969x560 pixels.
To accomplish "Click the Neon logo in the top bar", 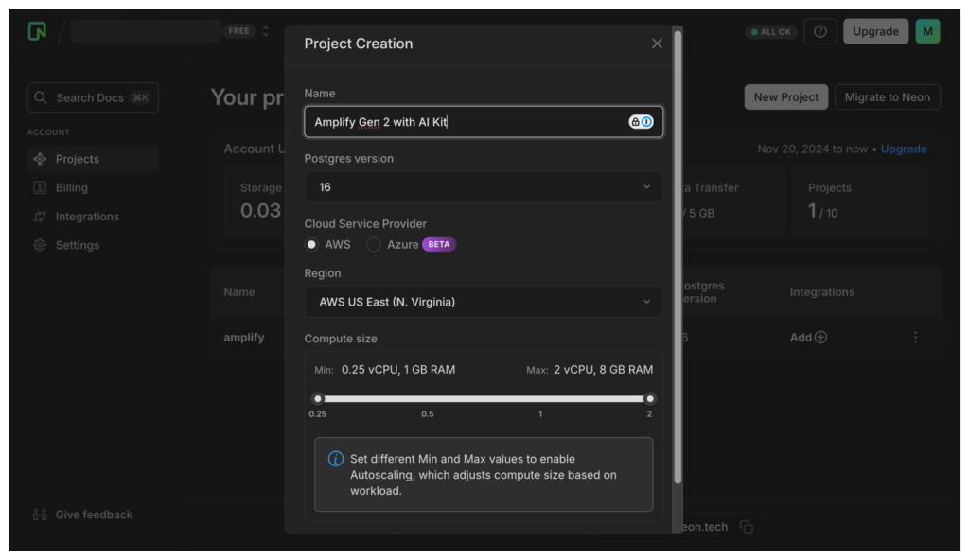I will [x=37, y=30].
